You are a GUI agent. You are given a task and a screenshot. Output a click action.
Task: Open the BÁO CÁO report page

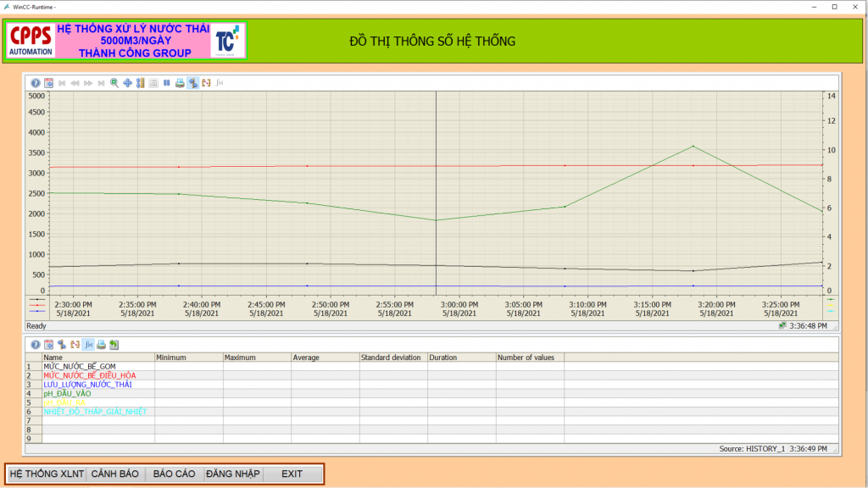[175, 474]
